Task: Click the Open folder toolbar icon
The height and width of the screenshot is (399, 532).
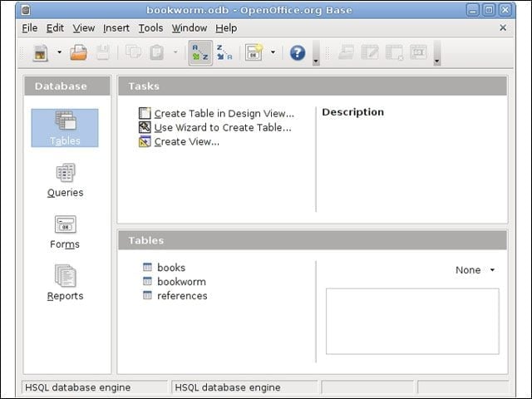Action: (x=79, y=52)
